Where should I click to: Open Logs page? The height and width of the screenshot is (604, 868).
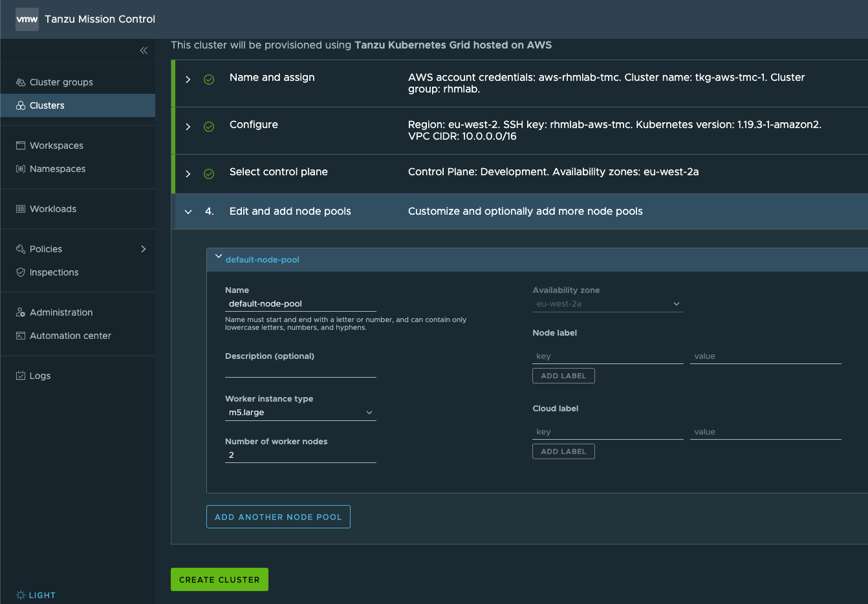click(40, 376)
